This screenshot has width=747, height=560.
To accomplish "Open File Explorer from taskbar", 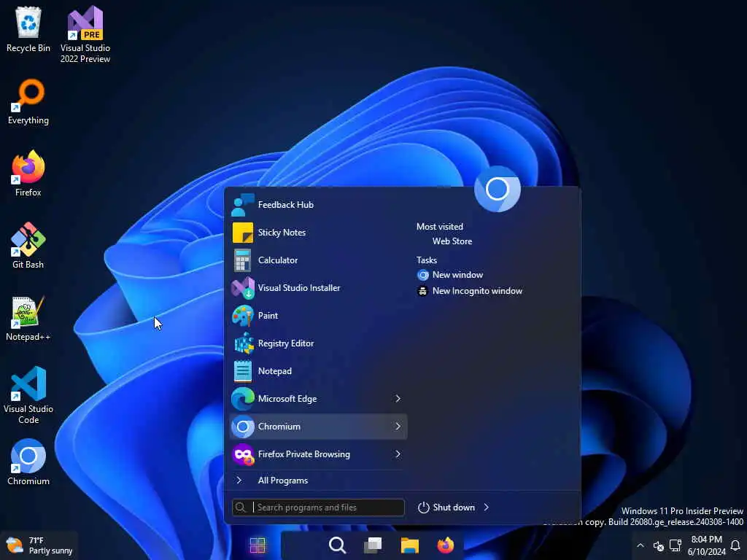I will tap(409, 545).
